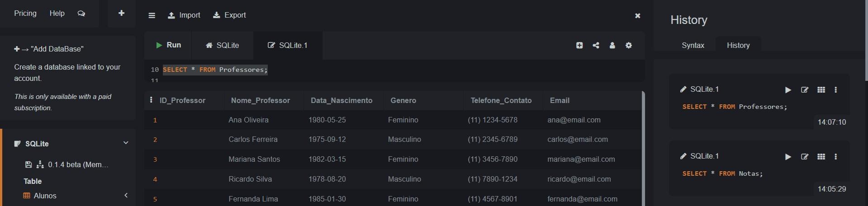Edit the Notas history query

click(x=805, y=157)
